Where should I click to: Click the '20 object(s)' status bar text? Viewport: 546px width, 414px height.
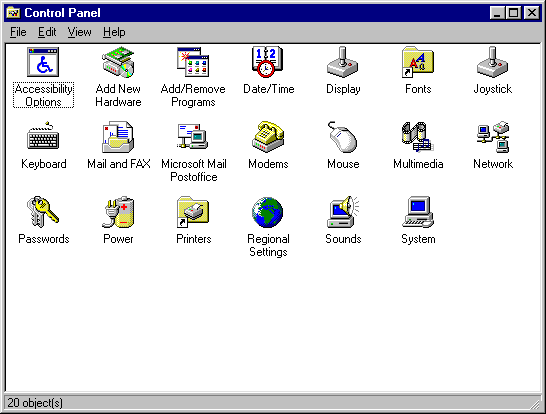point(35,403)
